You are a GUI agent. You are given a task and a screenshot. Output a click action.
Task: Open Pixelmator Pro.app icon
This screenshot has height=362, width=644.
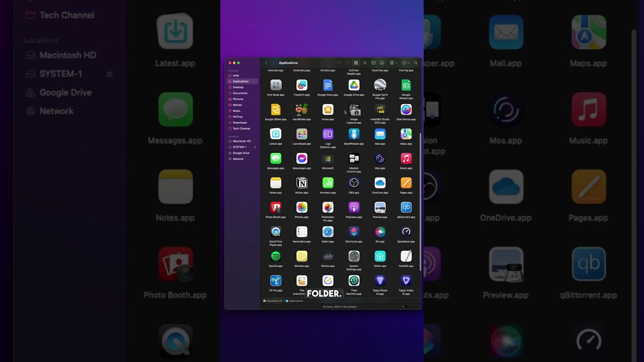328,207
